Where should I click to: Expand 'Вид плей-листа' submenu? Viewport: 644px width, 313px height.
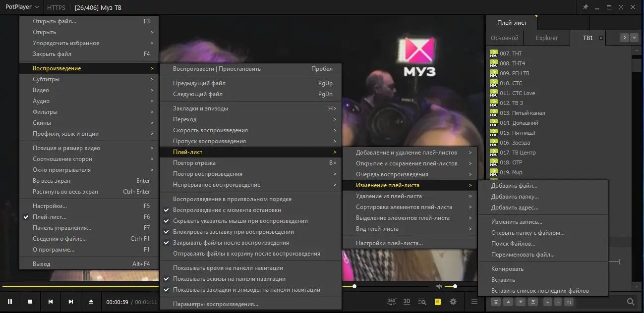click(410, 229)
